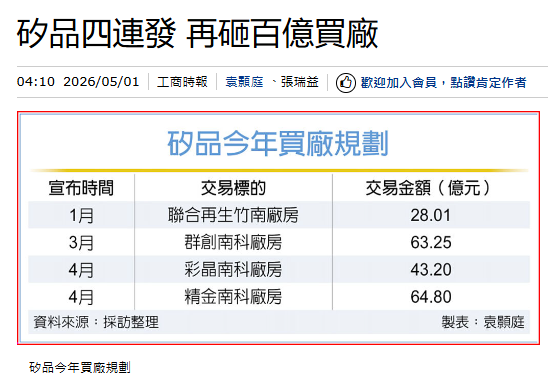The height and width of the screenshot is (381, 548).
Task: Select 精金南科廠房 cell
Action: click(x=233, y=297)
